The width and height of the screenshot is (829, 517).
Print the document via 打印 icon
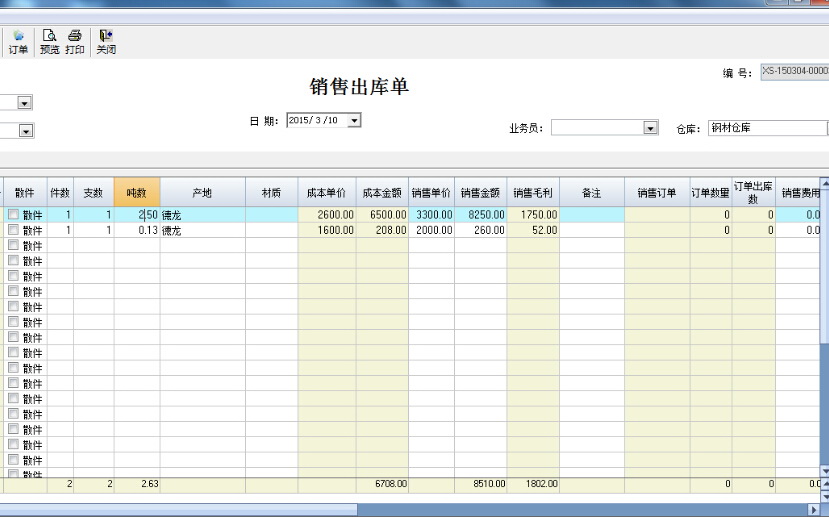75,42
